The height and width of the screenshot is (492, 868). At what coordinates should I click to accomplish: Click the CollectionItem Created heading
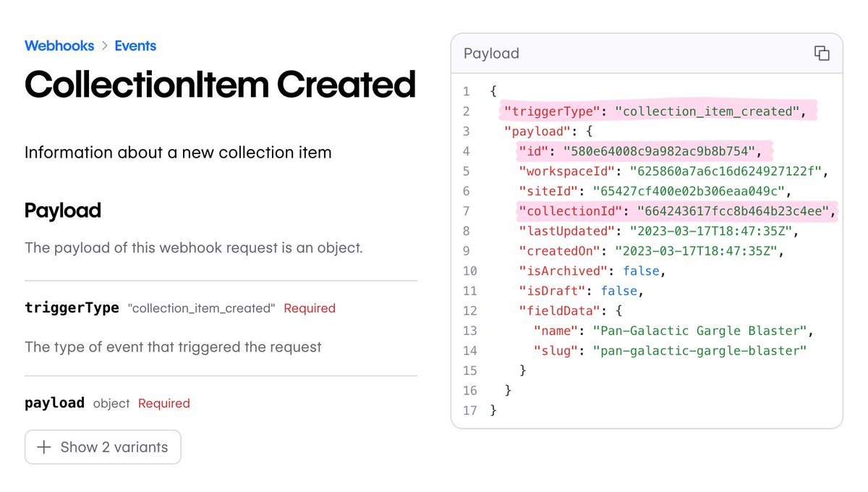220,85
